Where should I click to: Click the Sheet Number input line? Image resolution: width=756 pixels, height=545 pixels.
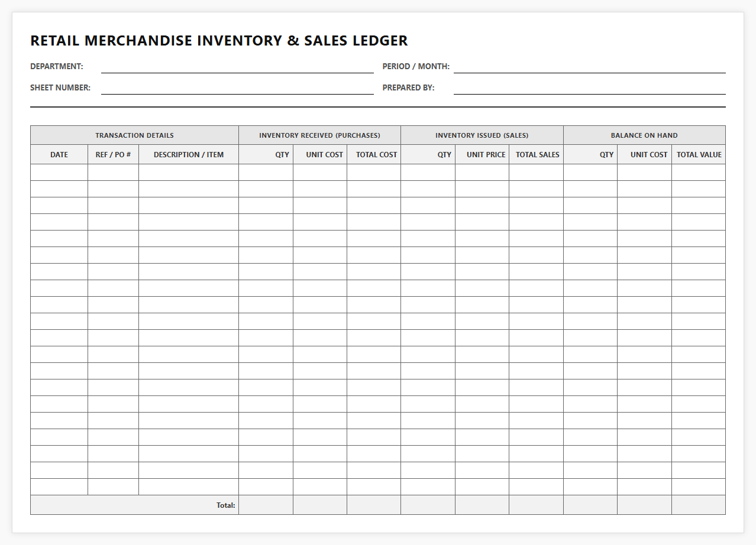(x=237, y=88)
